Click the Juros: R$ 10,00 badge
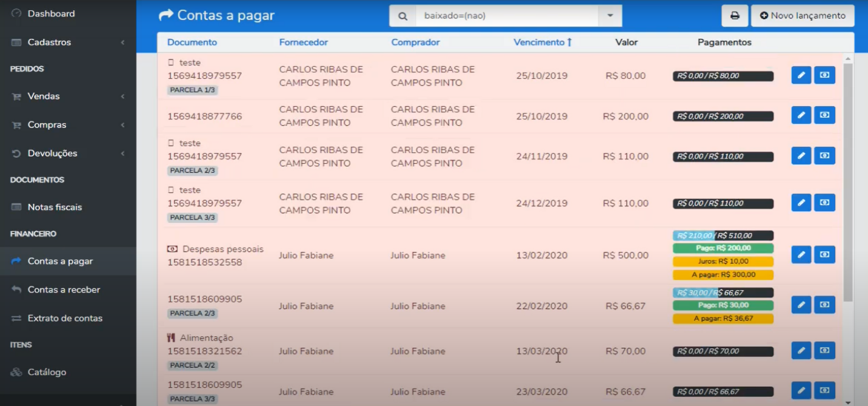This screenshot has width=868, height=406. click(723, 262)
